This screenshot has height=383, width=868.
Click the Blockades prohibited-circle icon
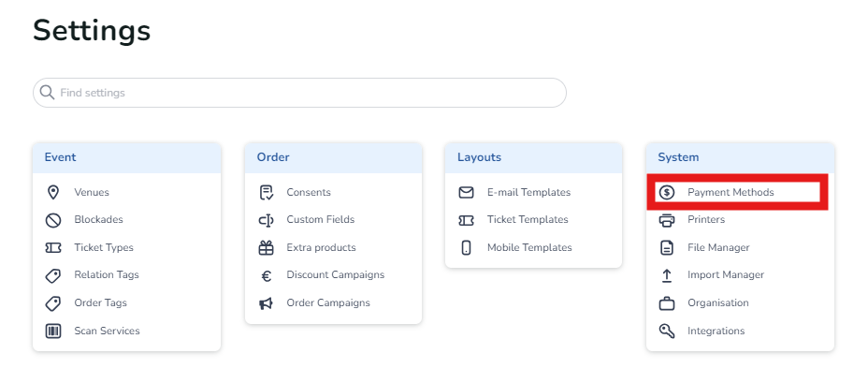[53, 220]
